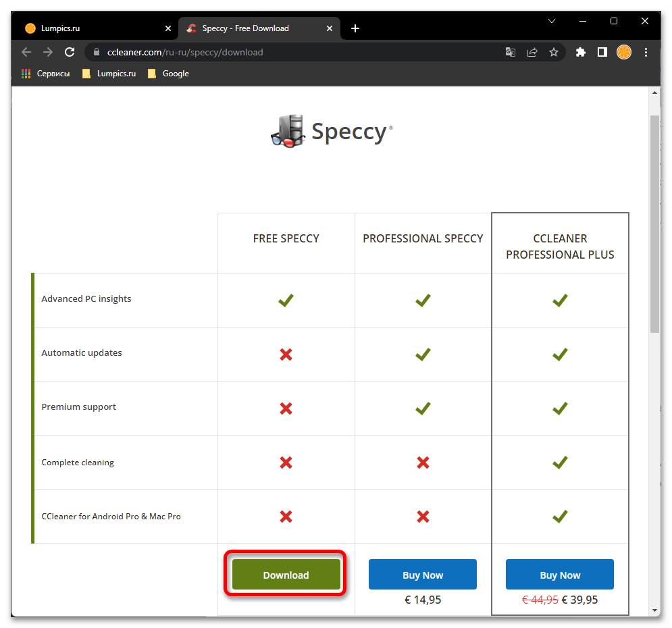Viewport: 672px width, 628px height.
Task: Click Professional Speccy Premium support checkmark
Action: click(423, 409)
